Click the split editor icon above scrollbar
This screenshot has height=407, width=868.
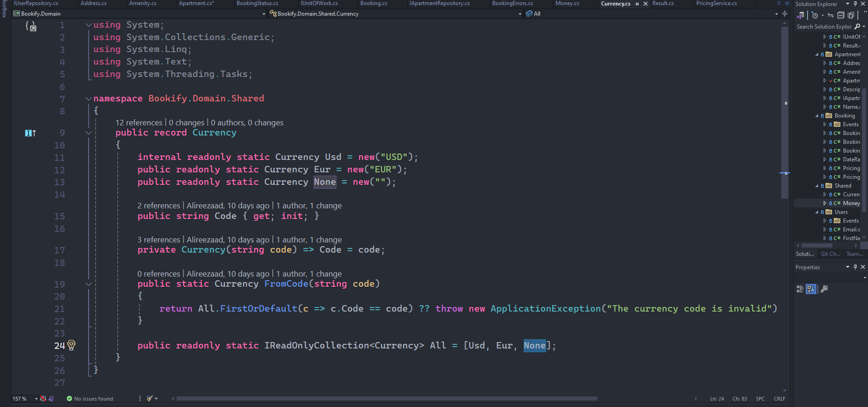[784, 14]
